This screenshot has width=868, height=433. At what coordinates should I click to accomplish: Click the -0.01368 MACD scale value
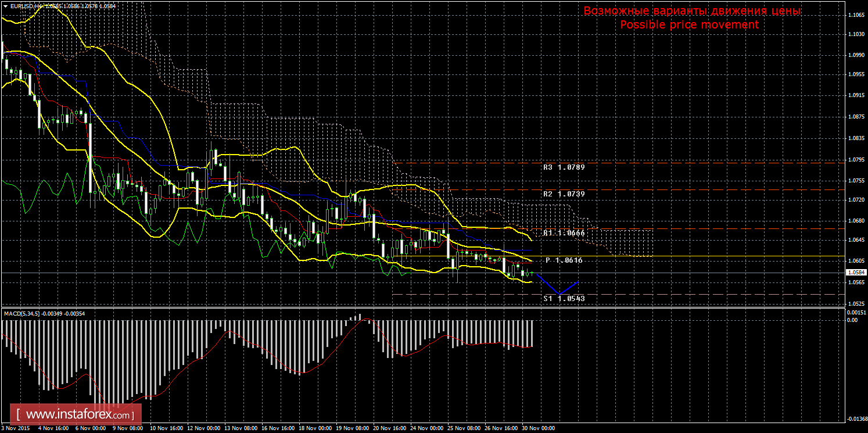(855, 418)
